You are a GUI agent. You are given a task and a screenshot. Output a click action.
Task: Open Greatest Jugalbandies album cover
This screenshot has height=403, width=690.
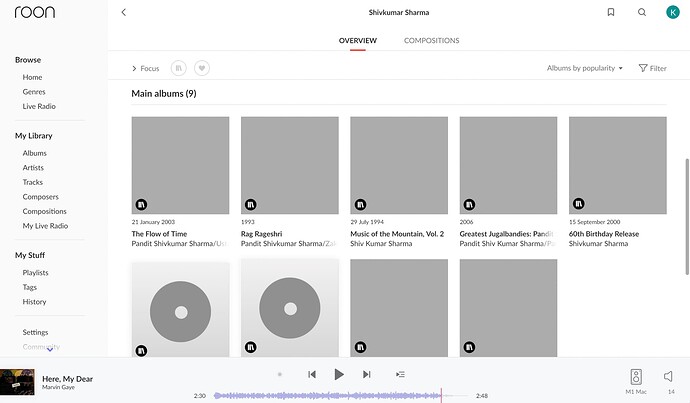click(x=508, y=165)
